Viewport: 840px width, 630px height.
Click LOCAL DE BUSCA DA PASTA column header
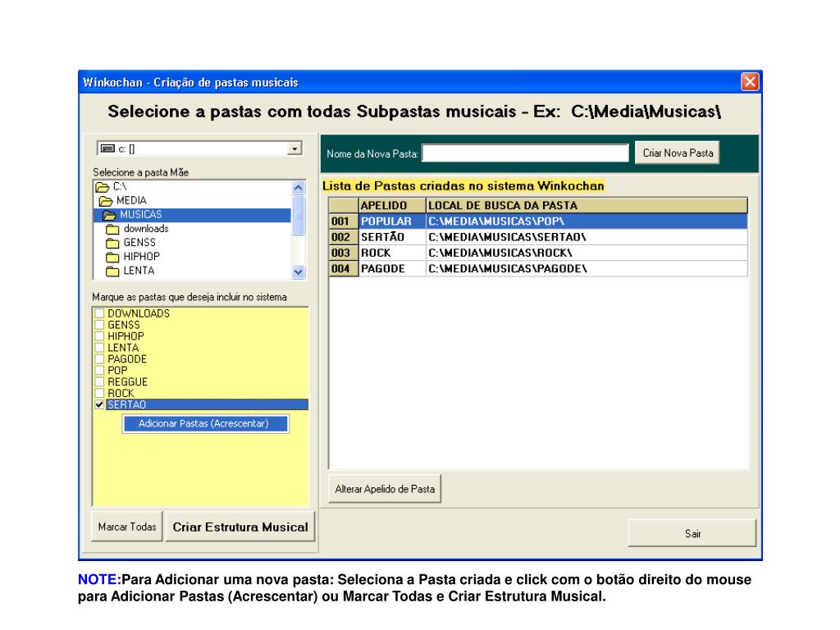pos(587,206)
